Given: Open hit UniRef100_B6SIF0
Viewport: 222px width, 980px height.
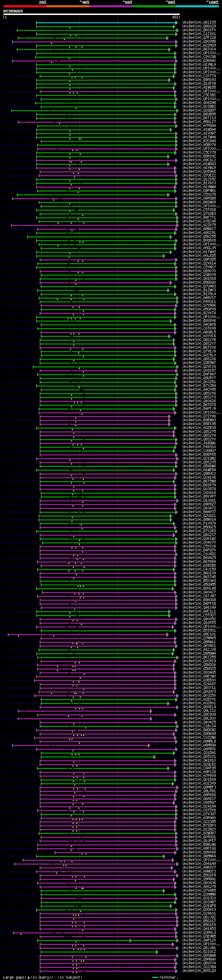Looking at the screenshot, I should [x=199, y=31].
